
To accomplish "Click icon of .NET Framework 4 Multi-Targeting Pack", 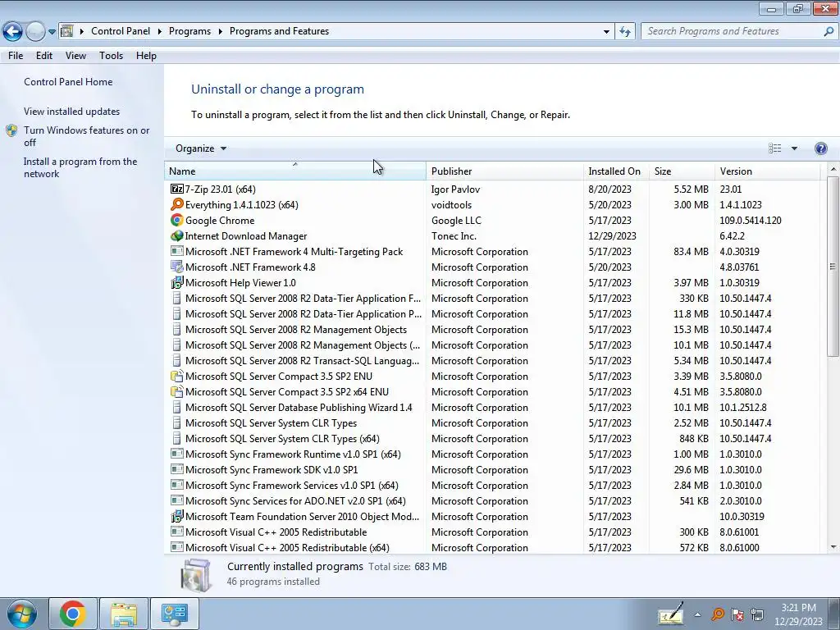I will [x=177, y=251].
